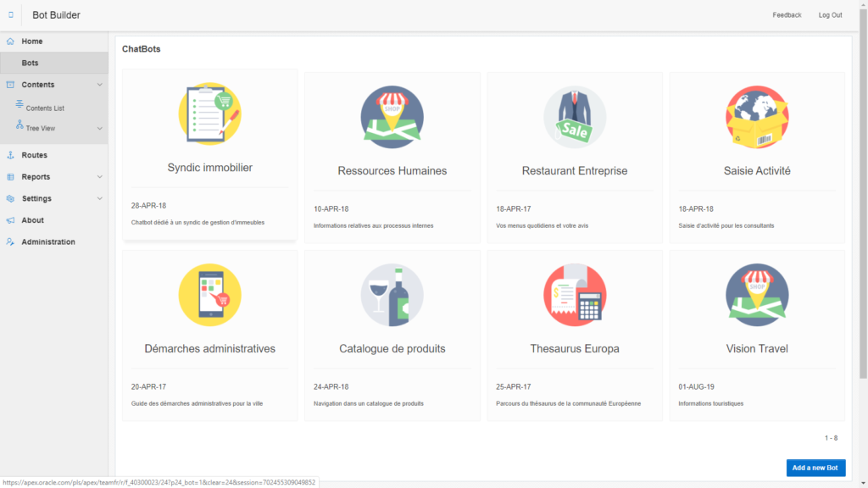
Task: Click the About megaphone icon
Action: click(10, 220)
